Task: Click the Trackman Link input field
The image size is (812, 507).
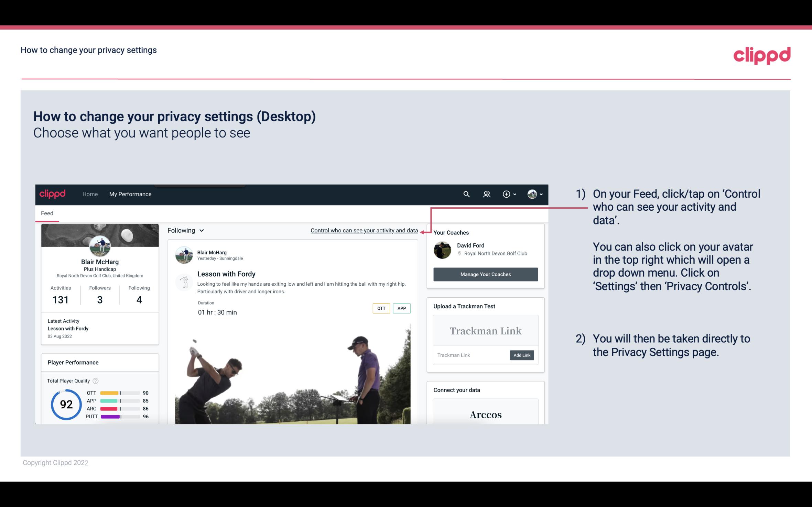Action: [471, 355]
